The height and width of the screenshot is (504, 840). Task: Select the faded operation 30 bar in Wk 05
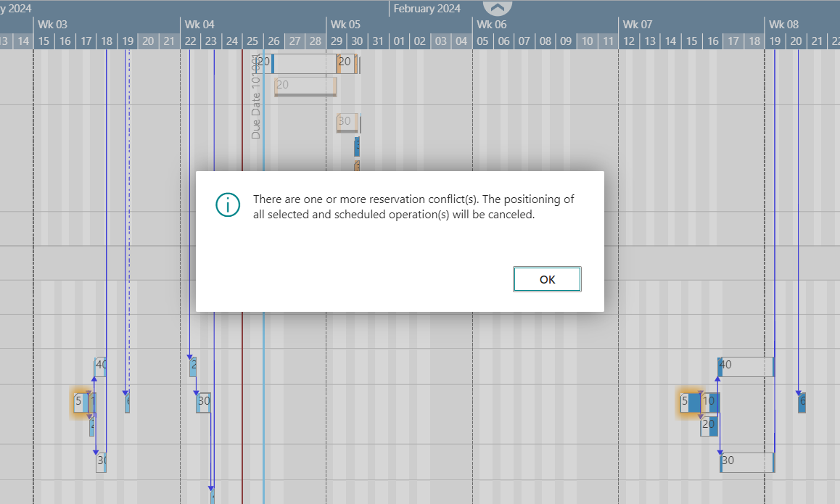(x=345, y=122)
